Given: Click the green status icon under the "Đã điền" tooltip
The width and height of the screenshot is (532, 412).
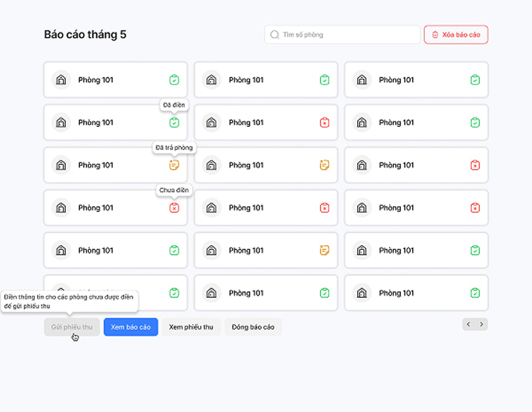Looking at the screenshot, I should click(174, 122).
